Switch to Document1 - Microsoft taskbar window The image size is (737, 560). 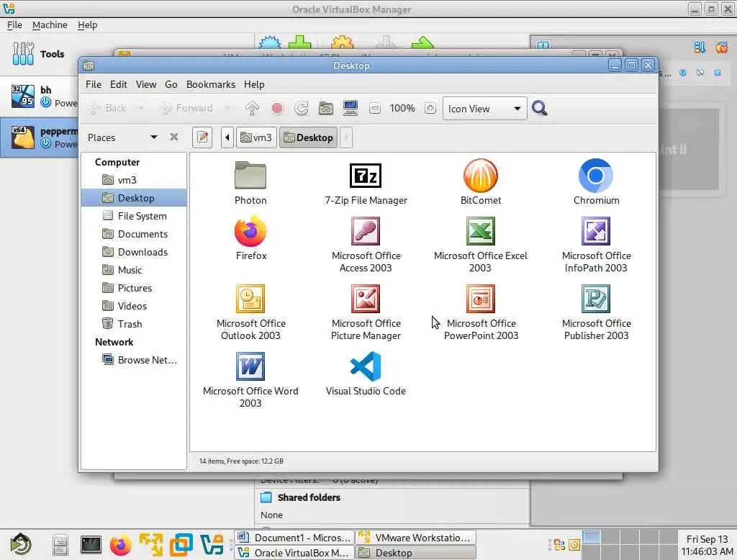(294, 538)
